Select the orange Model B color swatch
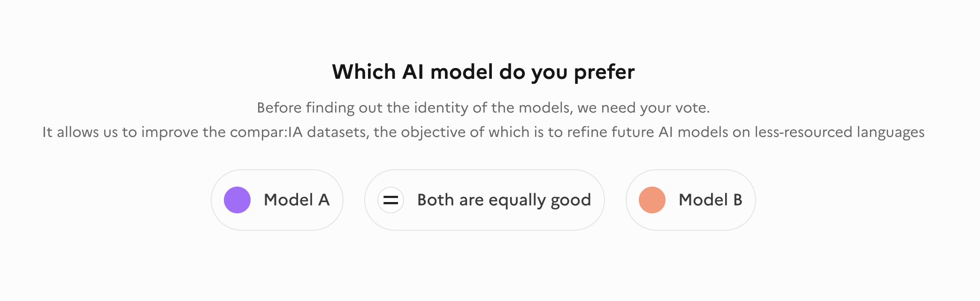The image size is (980, 301). (x=652, y=200)
